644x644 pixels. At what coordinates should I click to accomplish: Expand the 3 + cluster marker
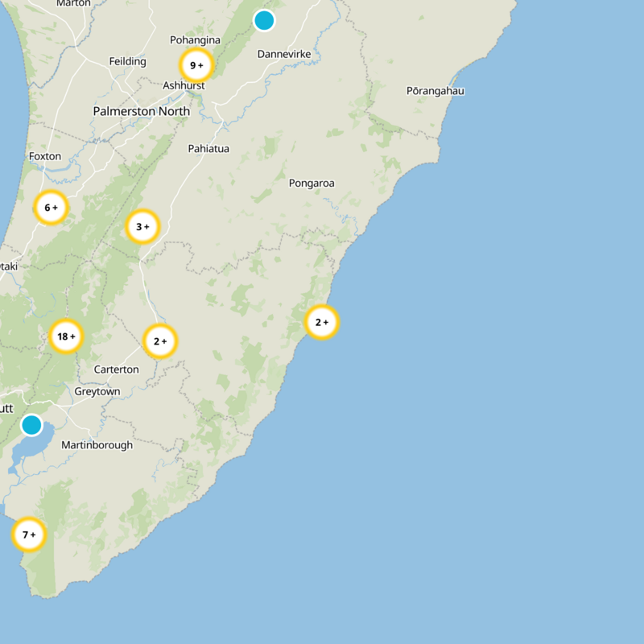142,227
